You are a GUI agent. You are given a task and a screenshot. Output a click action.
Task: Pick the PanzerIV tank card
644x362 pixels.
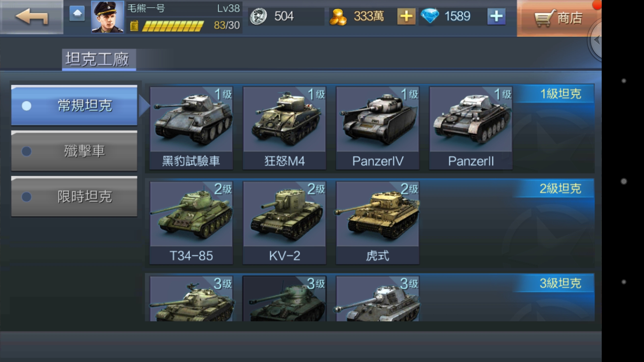click(378, 128)
